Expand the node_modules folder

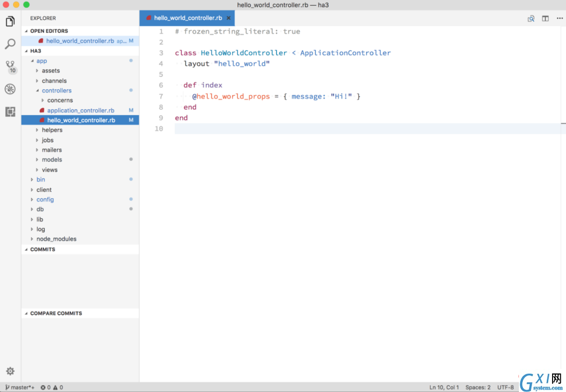pyautogui.click(x=56, y=239)
